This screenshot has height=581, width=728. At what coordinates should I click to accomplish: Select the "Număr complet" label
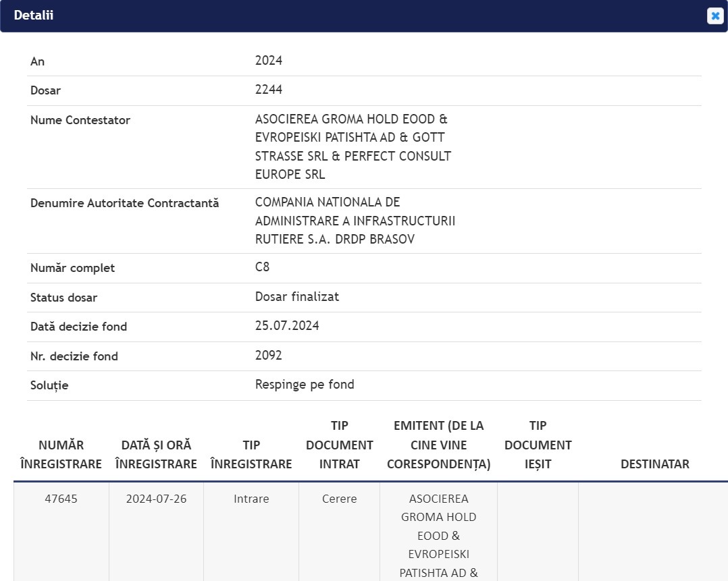pos(72,268)
